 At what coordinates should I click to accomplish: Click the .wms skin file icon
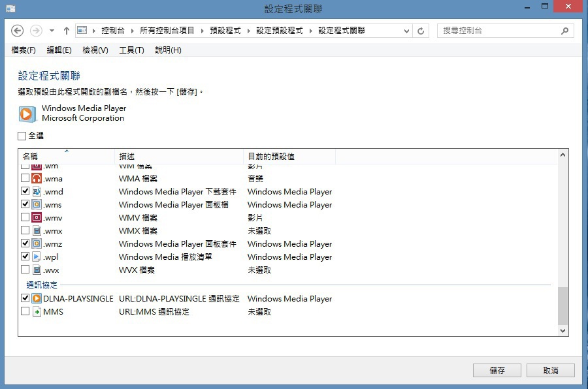(x=37, y=205)
